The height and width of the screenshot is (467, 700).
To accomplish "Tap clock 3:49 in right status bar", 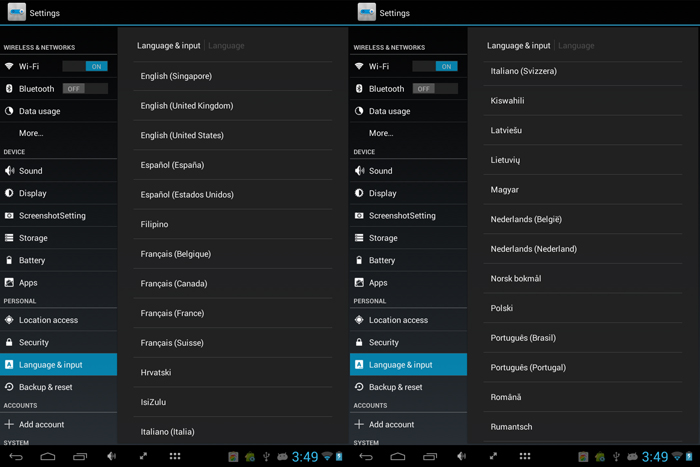I will pos(655,456).
